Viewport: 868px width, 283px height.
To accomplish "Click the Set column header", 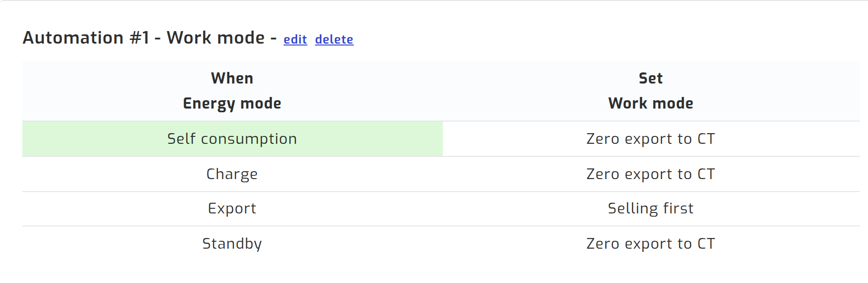I will click(x=651, y=78).
